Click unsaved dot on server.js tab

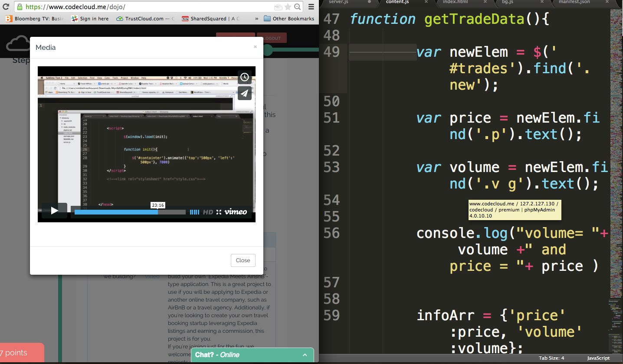369,2
